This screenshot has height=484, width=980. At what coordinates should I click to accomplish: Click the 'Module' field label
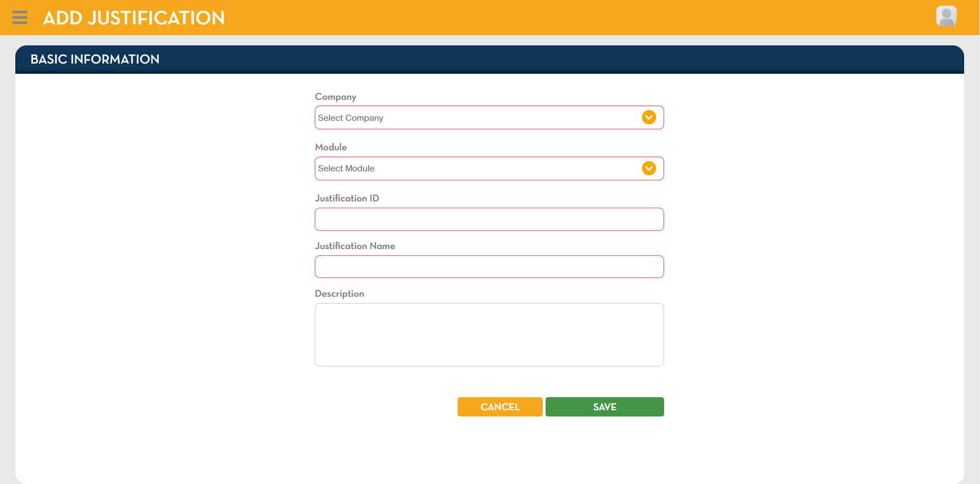tap(331, 147)
